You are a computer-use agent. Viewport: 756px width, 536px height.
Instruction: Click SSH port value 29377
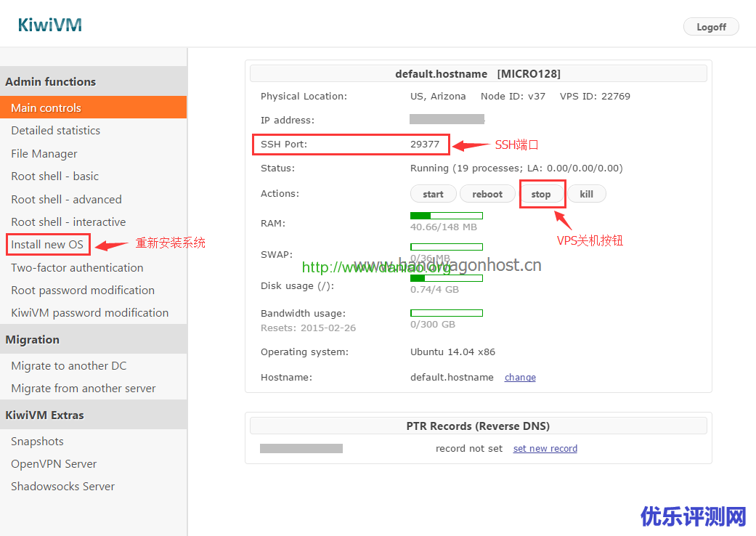click(x=425, y=144)
